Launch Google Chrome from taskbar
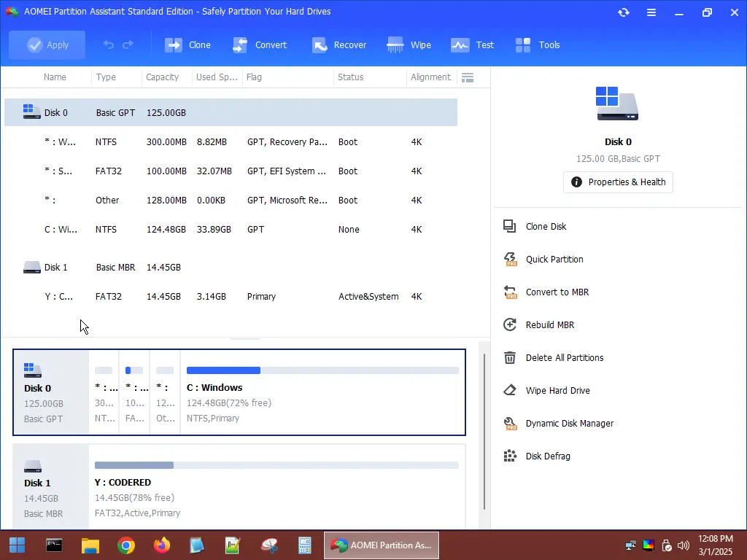The height and width of the screenshot is (560, 747). tap(126, 545)
